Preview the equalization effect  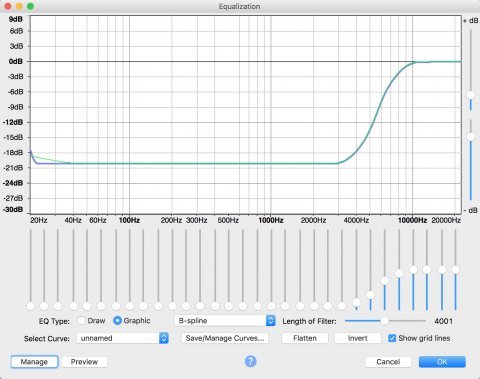tap(84, 362)
